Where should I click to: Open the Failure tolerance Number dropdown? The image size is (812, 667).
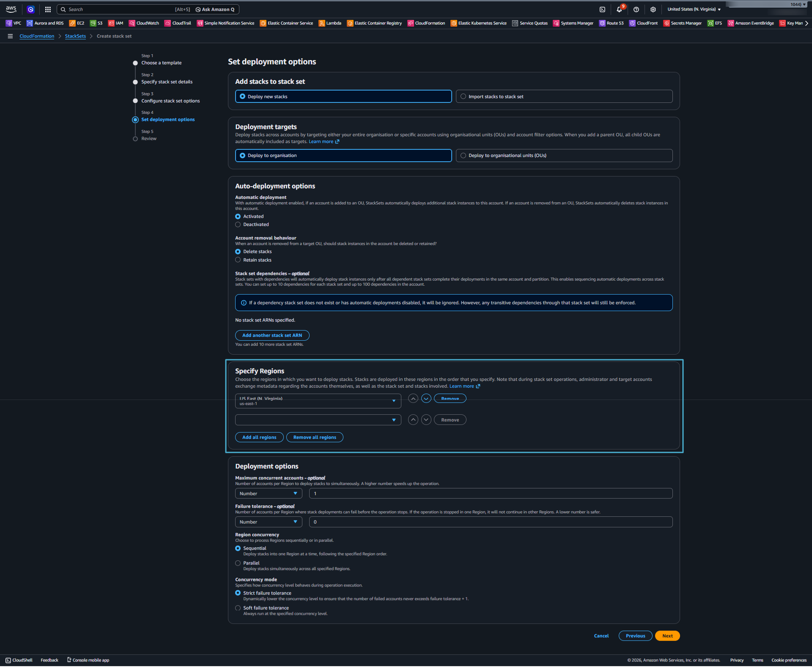[268, 522]
